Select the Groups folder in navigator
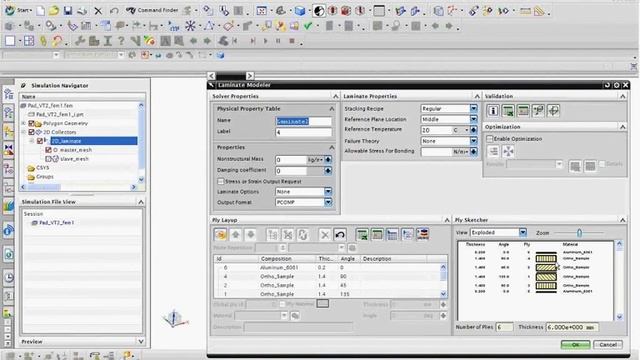Viewport: 640px width, 360px height. click(x=40, y=177)
